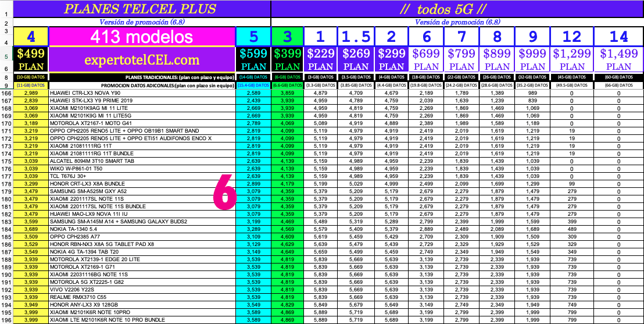The height and width of the screenshot is (324, 644).
Task: Select the 839 value in the Y9 PRIME row
Action: [x=533, y=101]
